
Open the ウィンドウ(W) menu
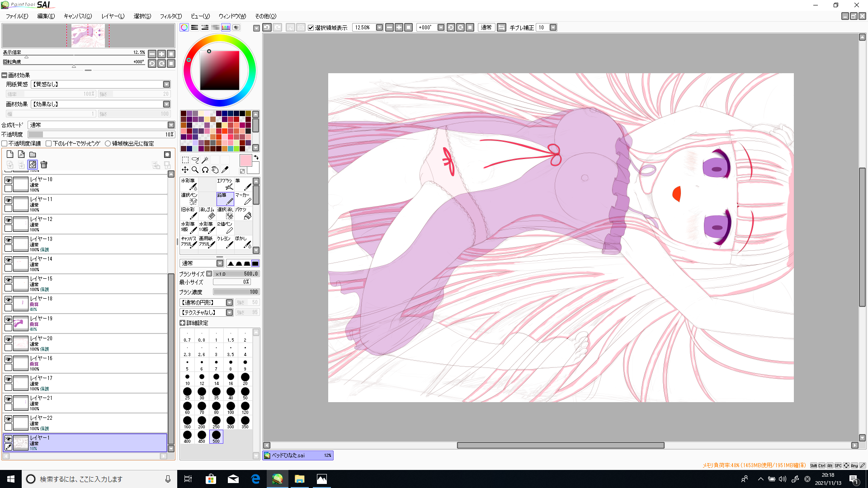[232, 16]
